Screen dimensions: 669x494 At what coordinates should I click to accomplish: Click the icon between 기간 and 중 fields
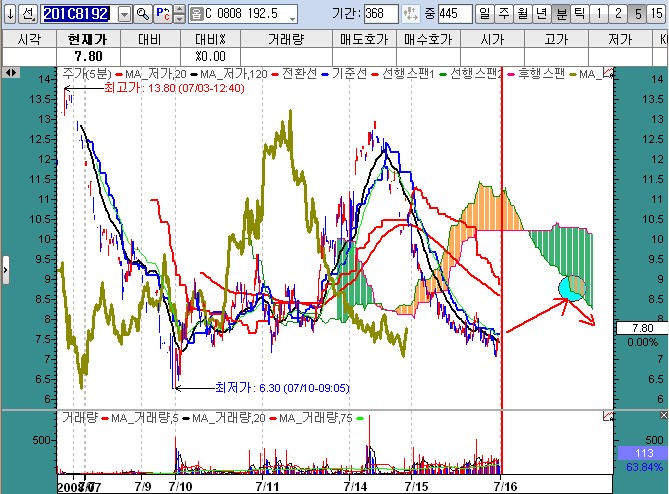click(x=410, y=15)
